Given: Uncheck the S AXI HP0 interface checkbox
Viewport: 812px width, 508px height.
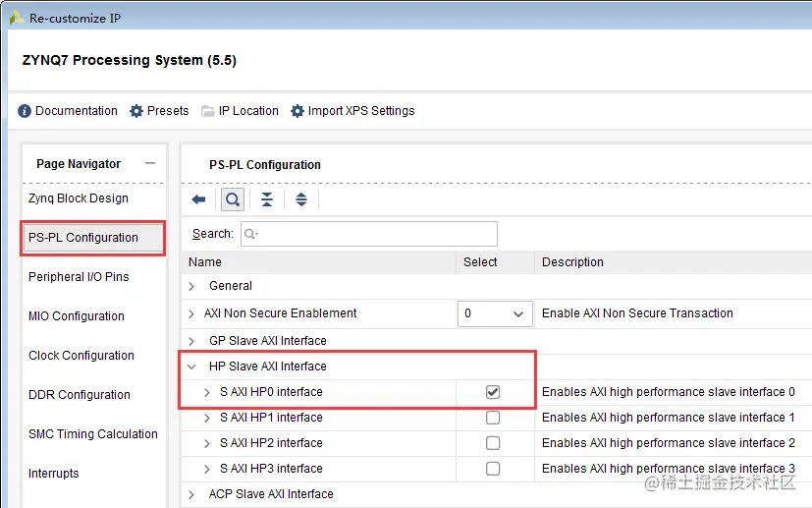Looking at the screenshot, I should (x=493, y=392).
